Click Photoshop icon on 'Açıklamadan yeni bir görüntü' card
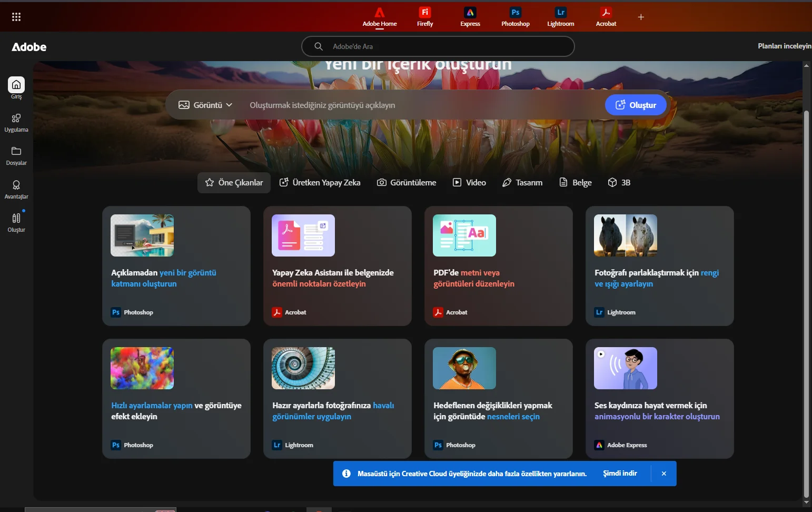 (x=116, y=312)
